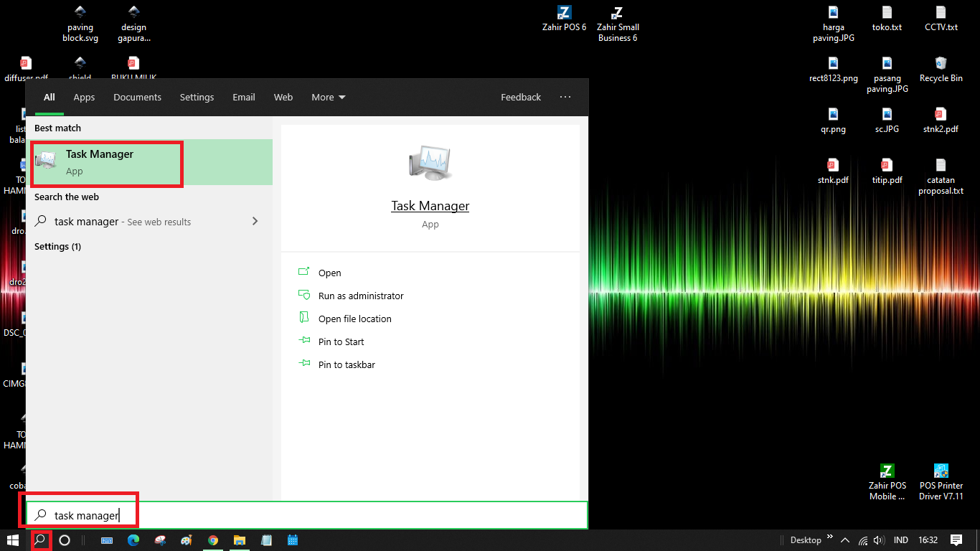
Task: Click the Pin to taskbar pin icon
Action: click(x=303, y=364)
